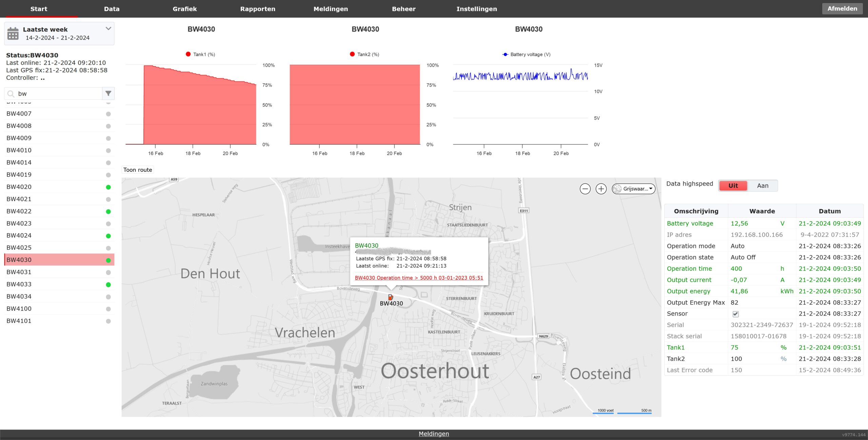Select Uit for Data highspeed
868x440 pixels.
tap(733, 186)
